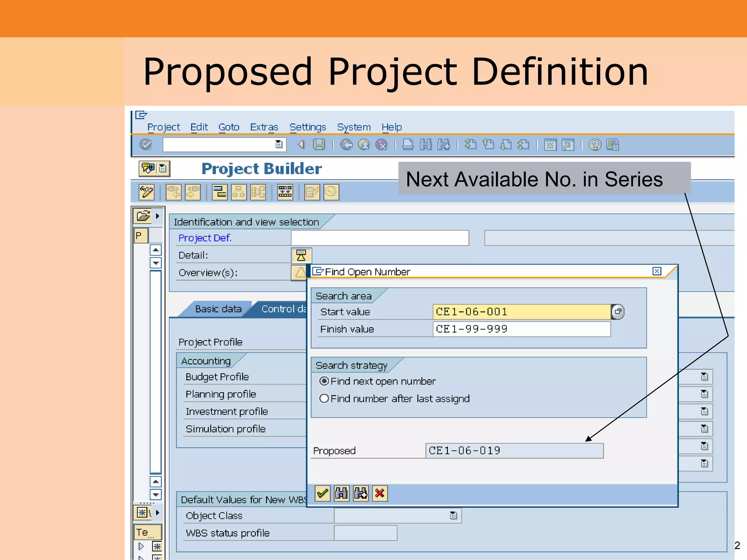Image resolution: width=747 pixels, height=560 pixels.
Task: Click the Hierarchy Graphic icon in Project Builder toolbar
Action: click(239, 192)
